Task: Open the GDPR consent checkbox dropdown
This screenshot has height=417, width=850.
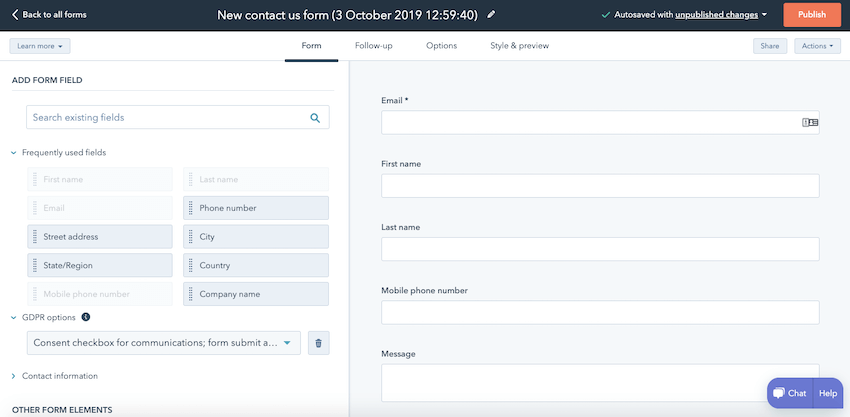Action: [x=164, y=343]
